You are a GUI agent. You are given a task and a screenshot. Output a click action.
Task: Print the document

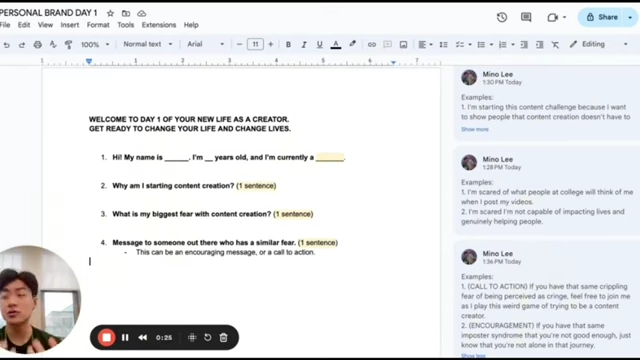pos(38,44)
